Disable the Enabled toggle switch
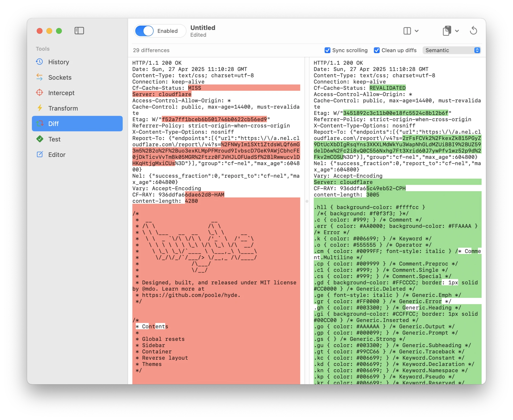Screen dimensions: 513x420 (144, 31)
